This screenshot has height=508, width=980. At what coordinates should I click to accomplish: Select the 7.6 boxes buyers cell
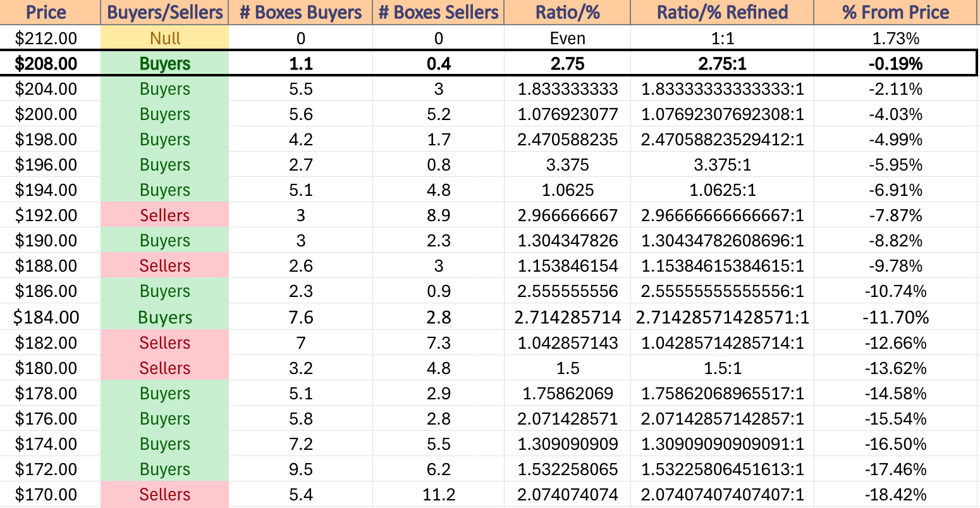click(x=300, y=317)
